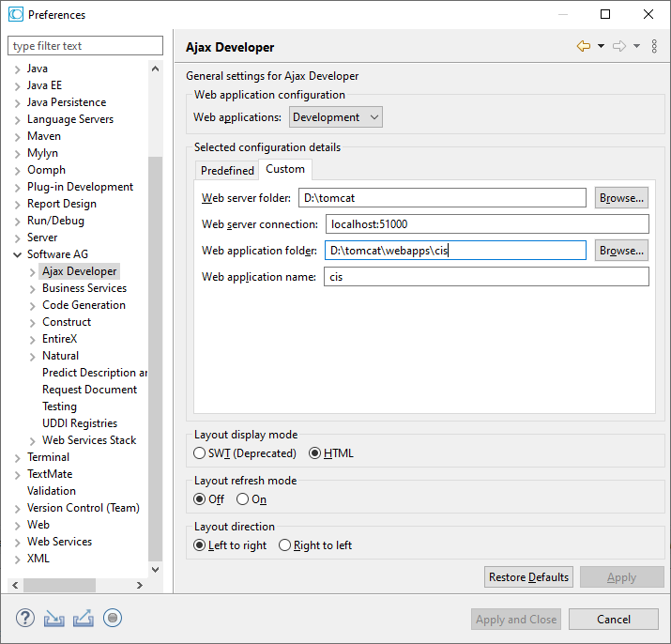Click the Restore Defaults button
Image resolution: width=671 pixels, height=644 pixels.
pos(529,577)
